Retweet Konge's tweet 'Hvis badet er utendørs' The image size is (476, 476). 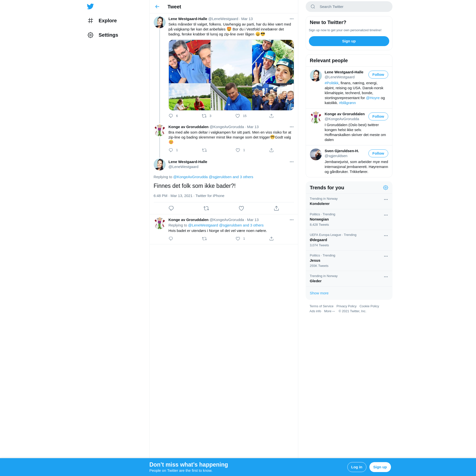(x=204, y=239)
